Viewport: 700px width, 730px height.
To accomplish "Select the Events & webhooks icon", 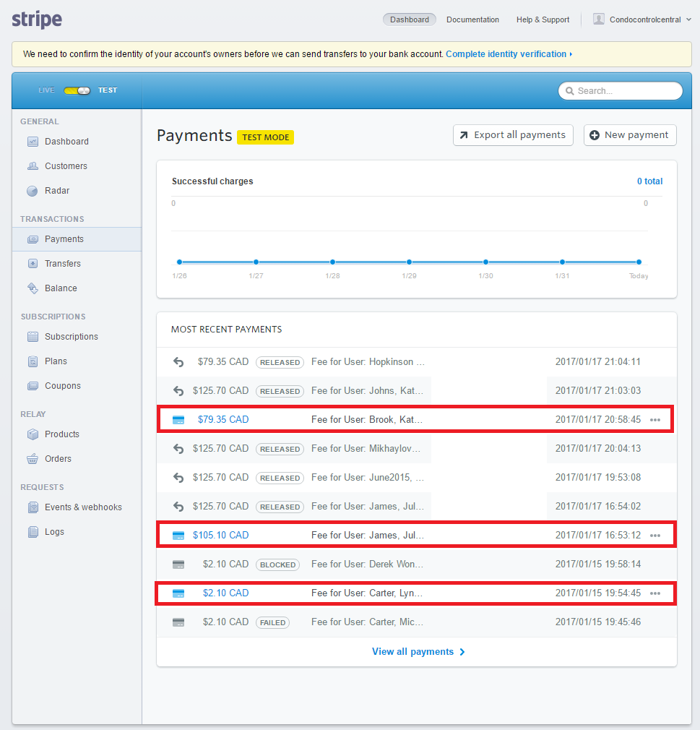I will [33, 507].
